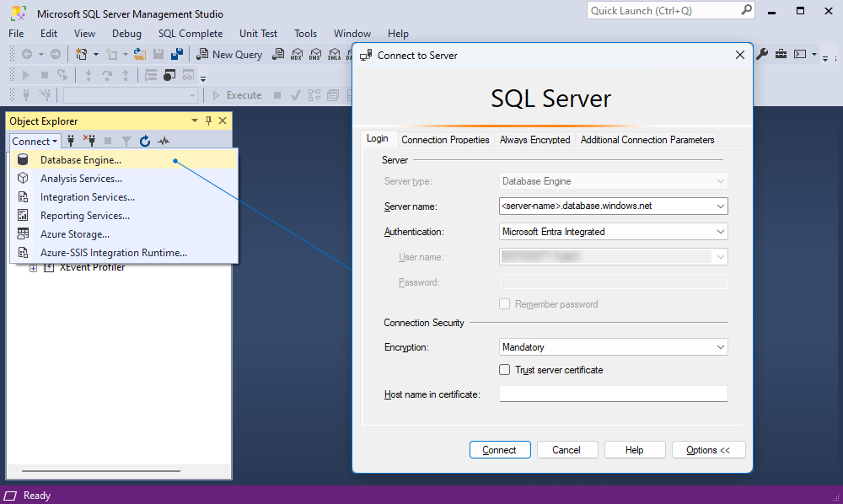843x504 pixels.
Task: Start an Analysis Services MDX query
Action: pyautogui.click(x=297, y=54)
